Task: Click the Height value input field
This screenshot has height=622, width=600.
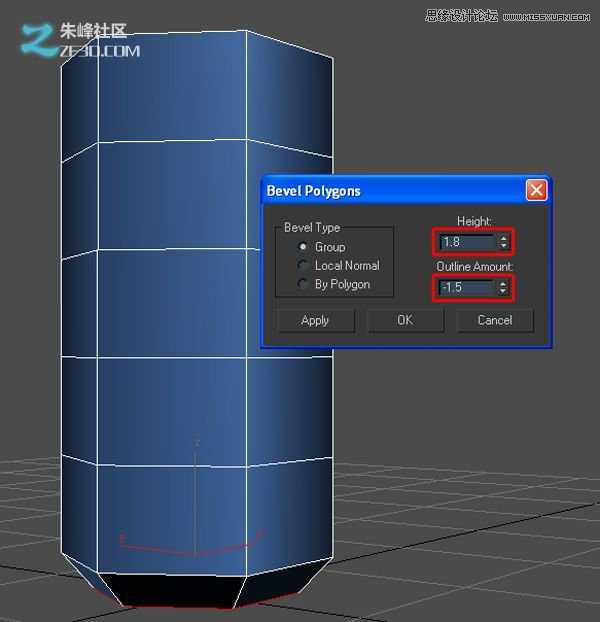Action: 468,242
